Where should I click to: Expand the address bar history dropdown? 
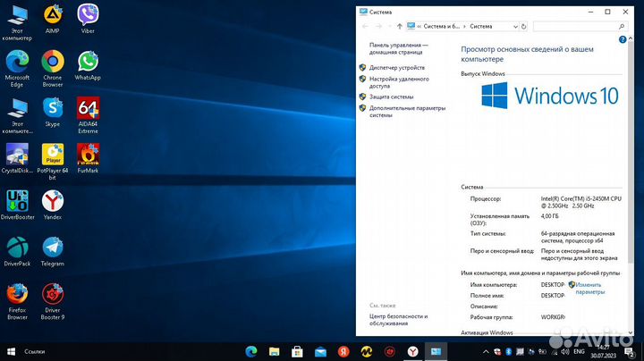[x=515, y=26]
